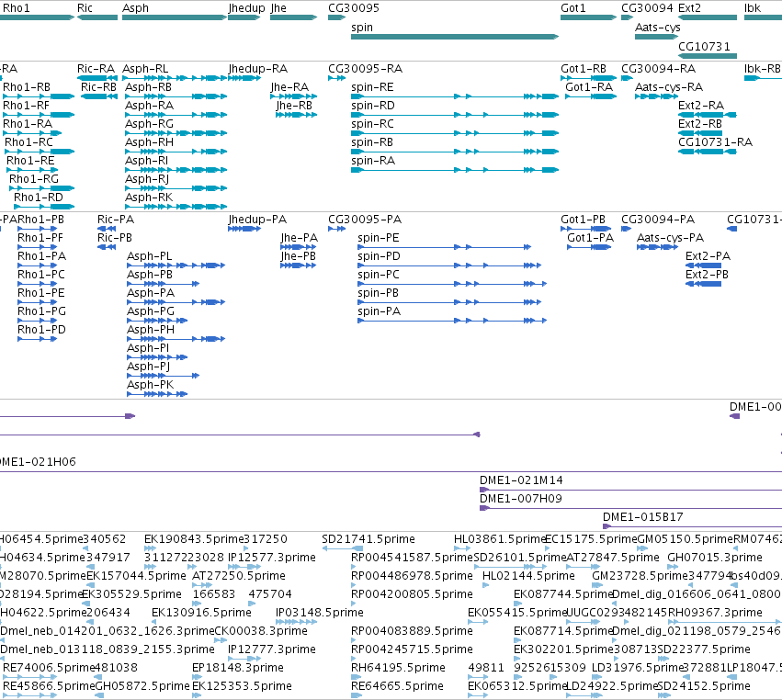Click protein Jhedup-PA

[257, 220]
